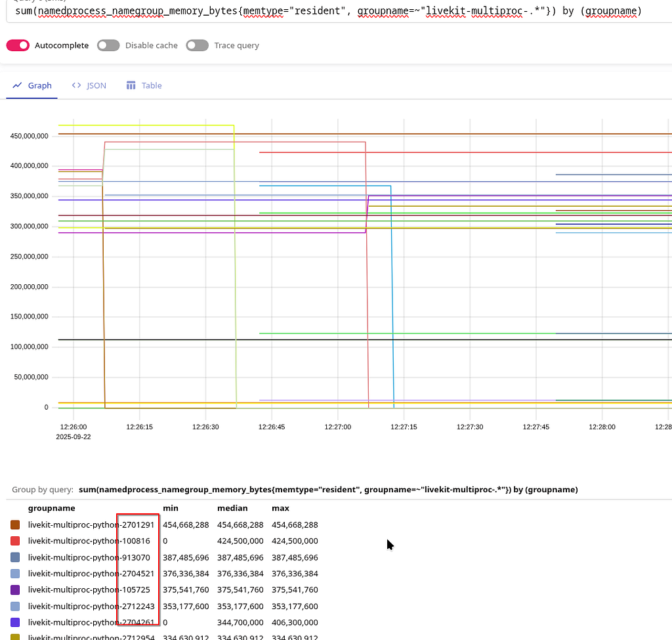Viewport: 672px width, 640px height.
Task: Select legend row livekit-multiproc-python-2712243
Action: pyautogui.click(x=165, y=606)
